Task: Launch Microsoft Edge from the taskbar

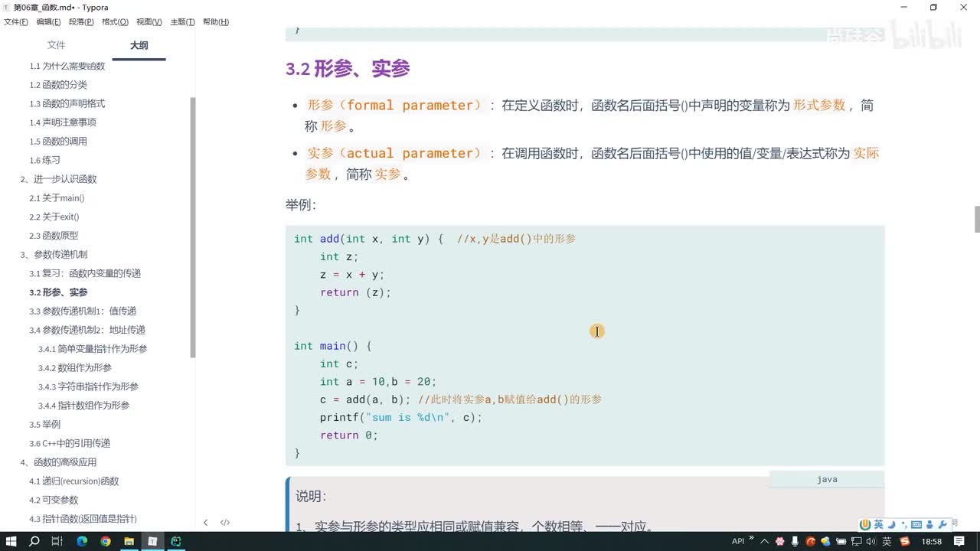Action: [82, 541]
